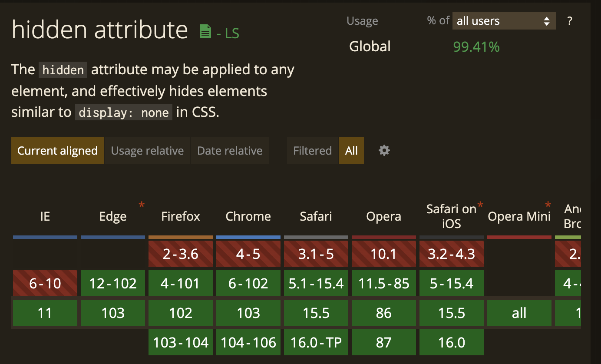Select Chrome 103 cell

pos(248,313)
